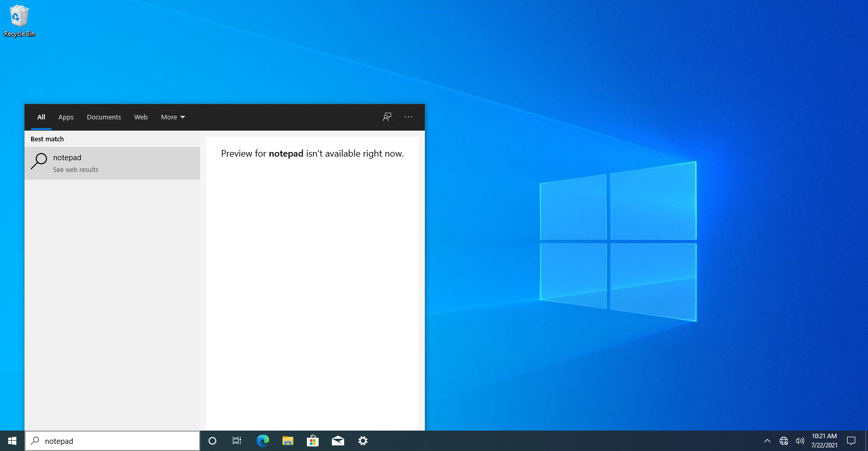Screen dimensions: 868x451
Task: Open the Action Center notifications icon
Action: coord(851,441)
